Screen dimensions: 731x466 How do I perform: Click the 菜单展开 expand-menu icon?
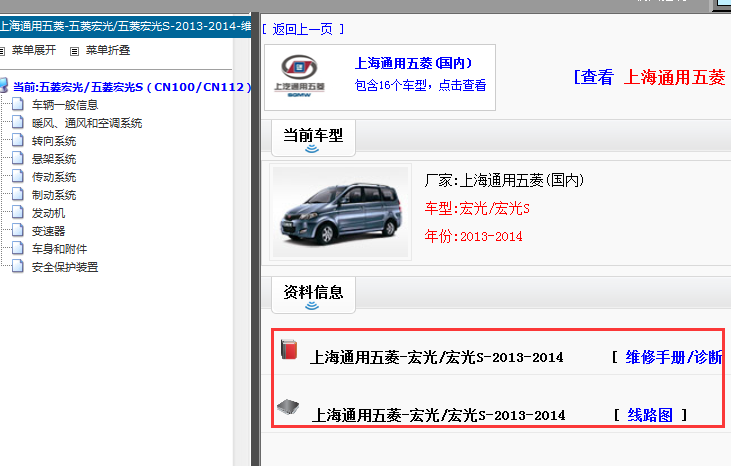(2, 51)
